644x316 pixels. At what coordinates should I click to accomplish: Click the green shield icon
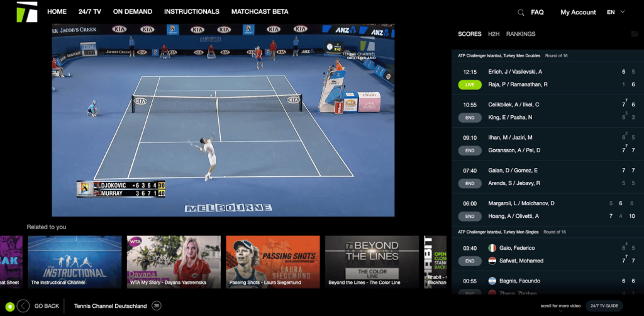(x=10, y=306)
